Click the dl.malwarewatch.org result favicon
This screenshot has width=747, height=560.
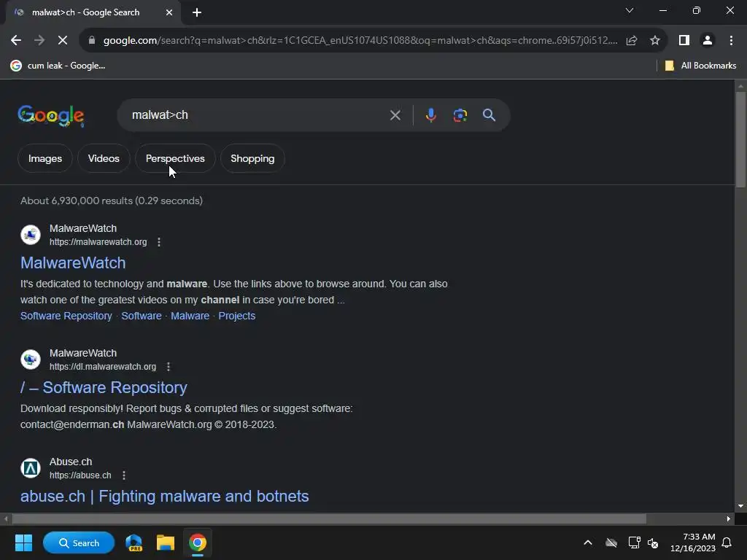point(31,359)
